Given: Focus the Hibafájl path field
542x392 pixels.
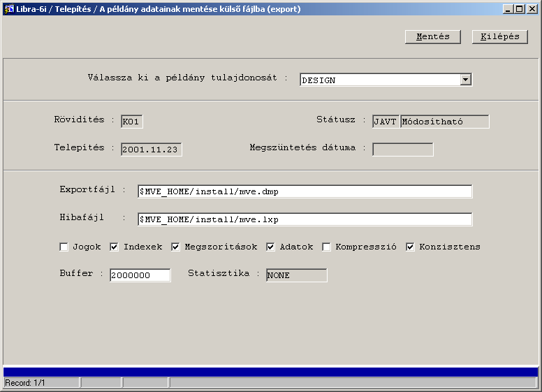Looking at the screenshot, I should point(305,219).
